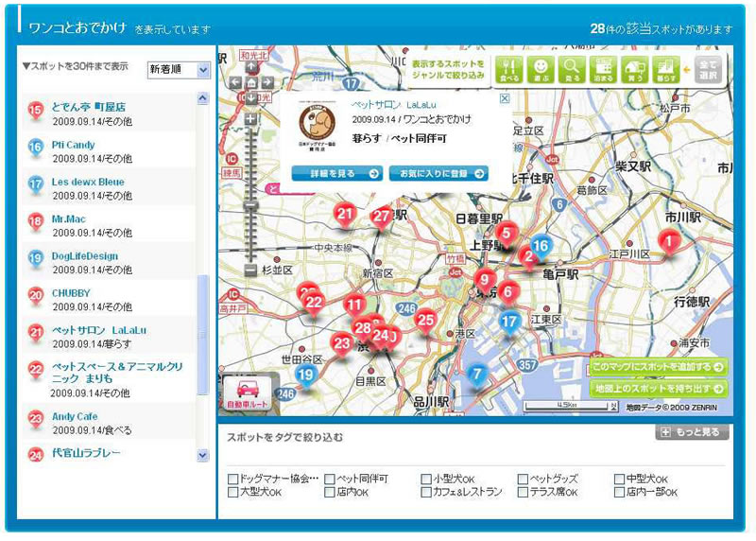The height and width of the screenshot is (541, 756).
Task: Select blue map marker 17
Action: 509,323
